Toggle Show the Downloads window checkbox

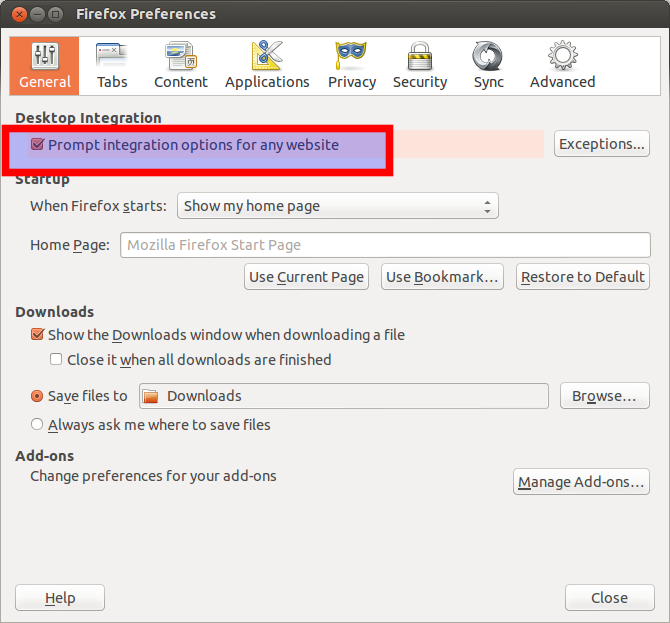pyautogui.click(x=38, y=335)
